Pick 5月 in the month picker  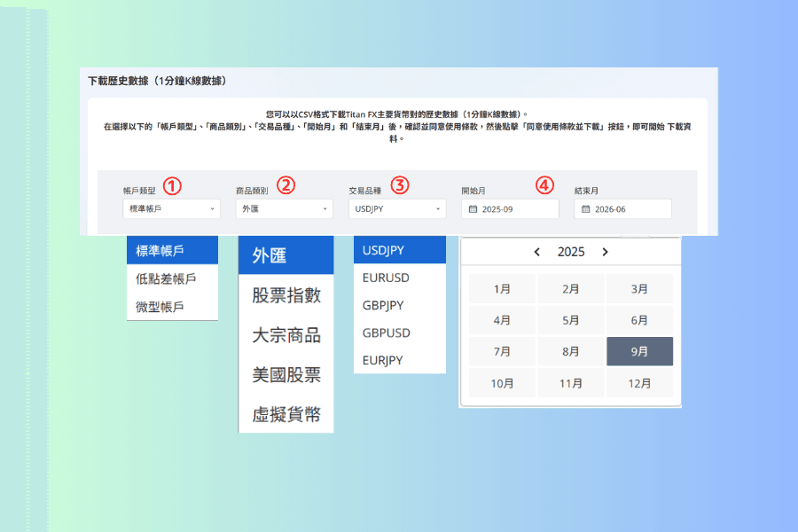(x=571, y=320)
